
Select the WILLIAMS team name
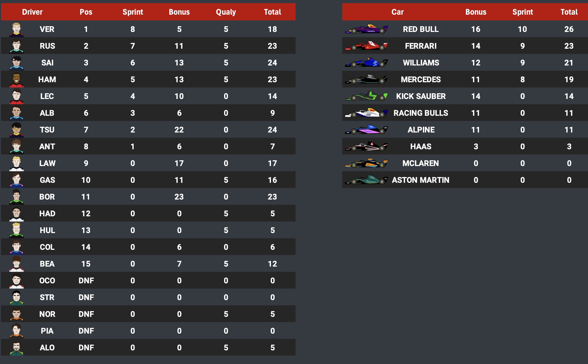pyautogui.click(x=421, y=63)
